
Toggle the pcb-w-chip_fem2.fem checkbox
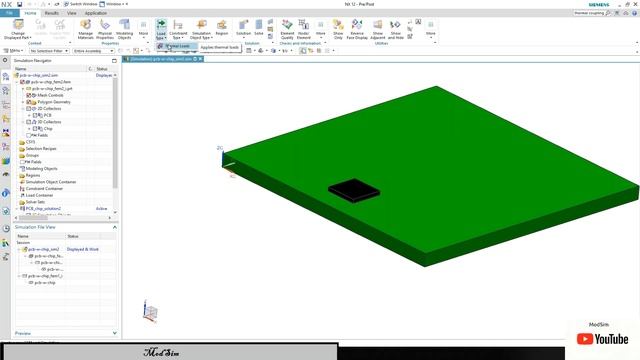23,82
